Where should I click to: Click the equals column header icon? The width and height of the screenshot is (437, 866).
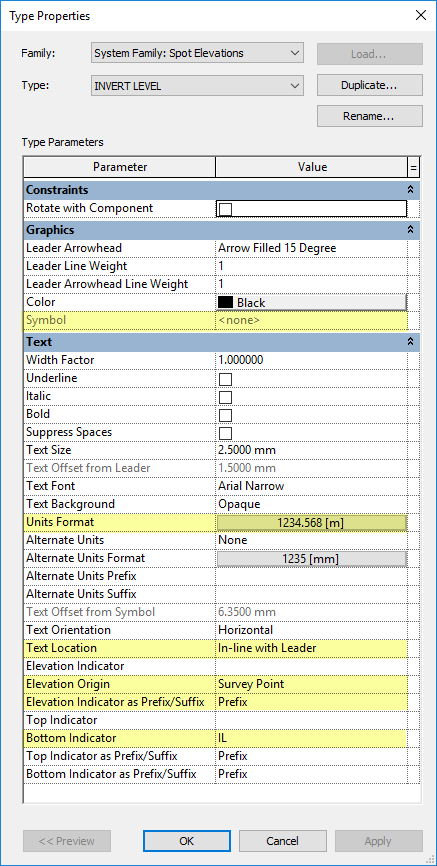[x=413, y=167]
